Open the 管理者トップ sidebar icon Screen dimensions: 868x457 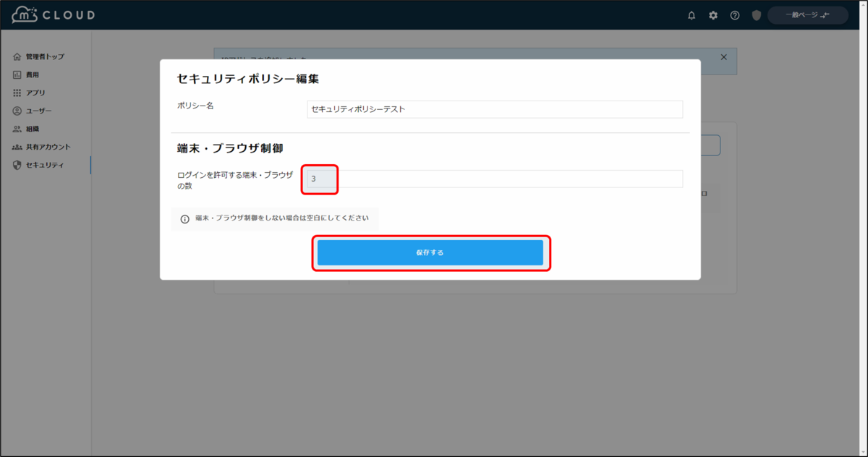(40, 56)
